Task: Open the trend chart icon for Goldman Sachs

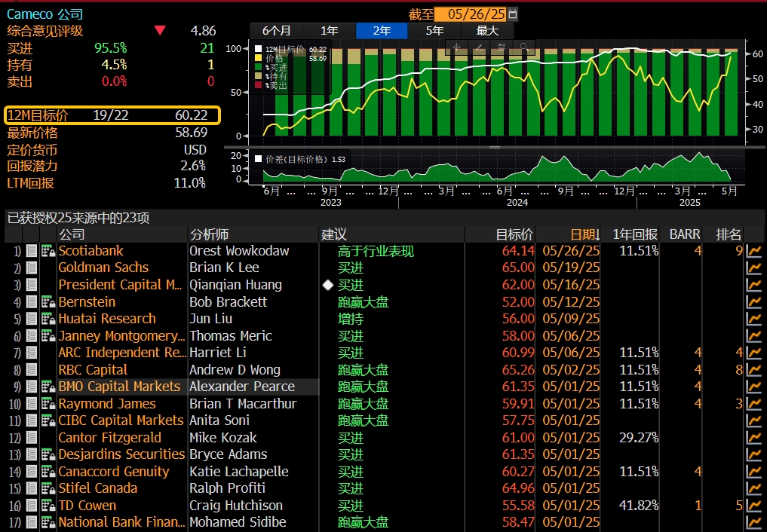Action: pyautogui.click(x=754, y=268)
